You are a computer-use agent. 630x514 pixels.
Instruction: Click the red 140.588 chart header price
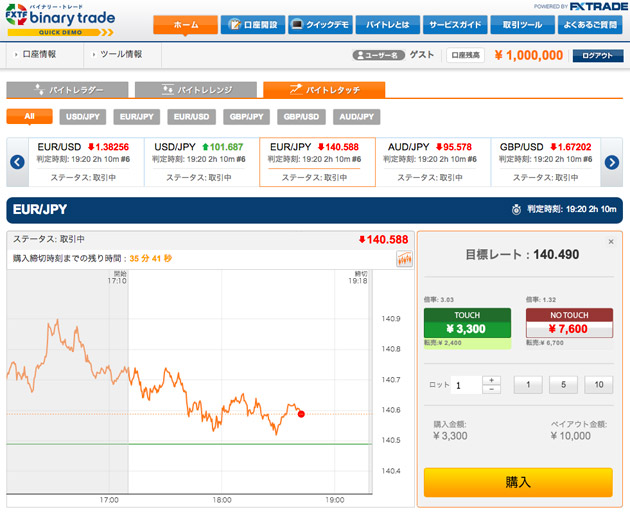coord(383,240)
